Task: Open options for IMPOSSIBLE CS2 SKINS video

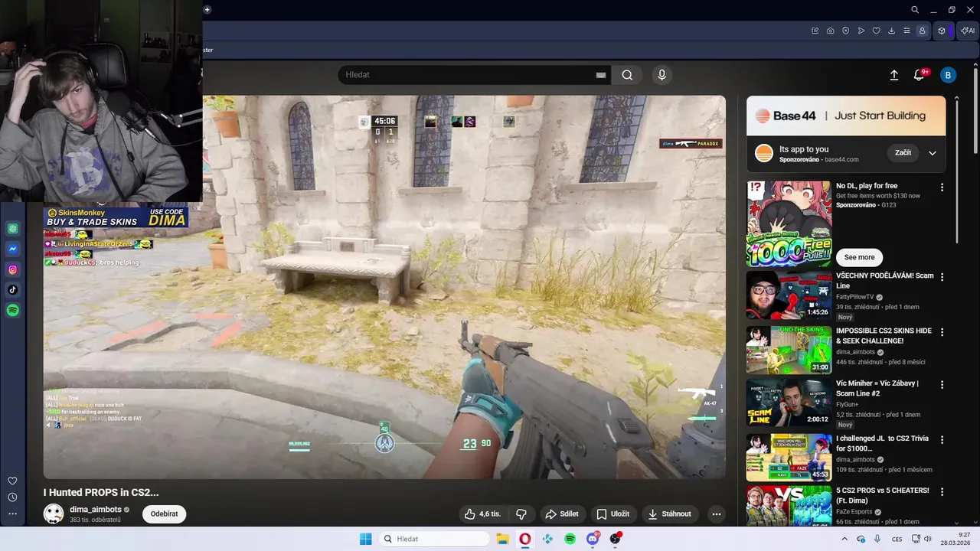Action: [942, 332]
